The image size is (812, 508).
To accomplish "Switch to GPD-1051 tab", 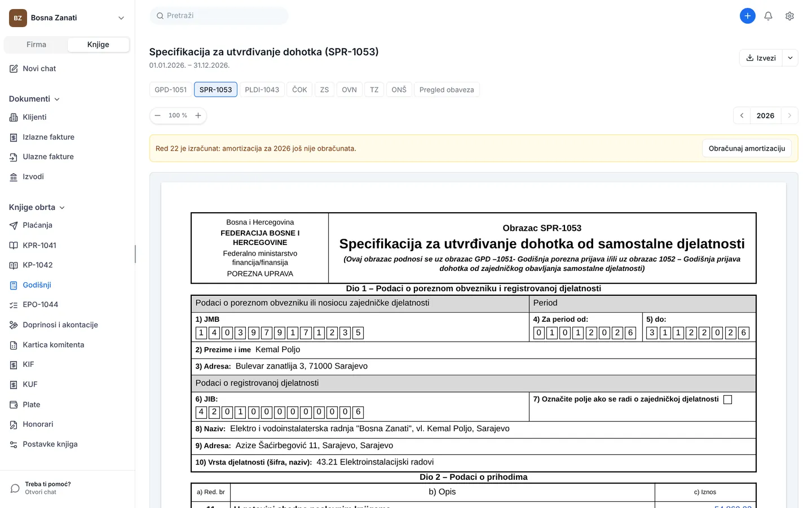I will pos(170,90).
